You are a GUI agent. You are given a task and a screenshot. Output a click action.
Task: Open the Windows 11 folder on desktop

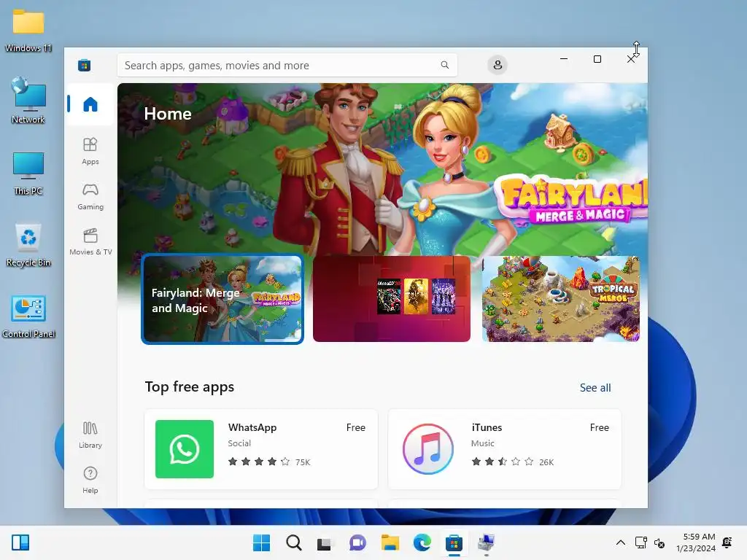coord(28,31)
